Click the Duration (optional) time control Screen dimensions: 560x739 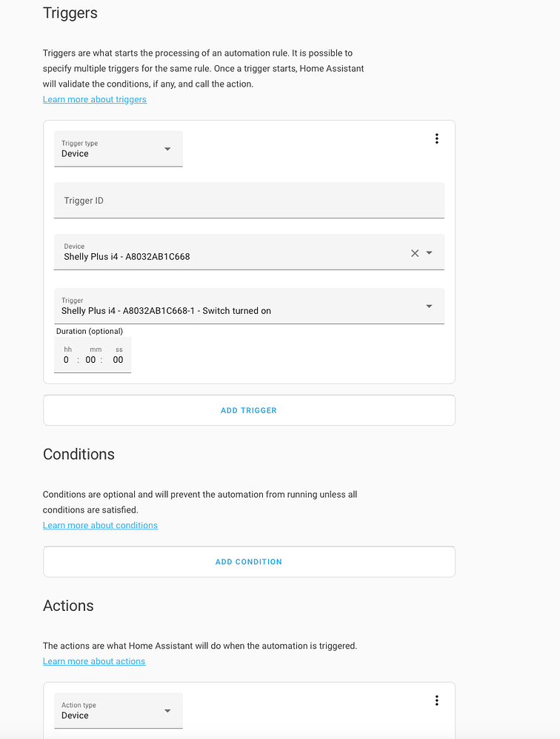(x=93, y=355)
